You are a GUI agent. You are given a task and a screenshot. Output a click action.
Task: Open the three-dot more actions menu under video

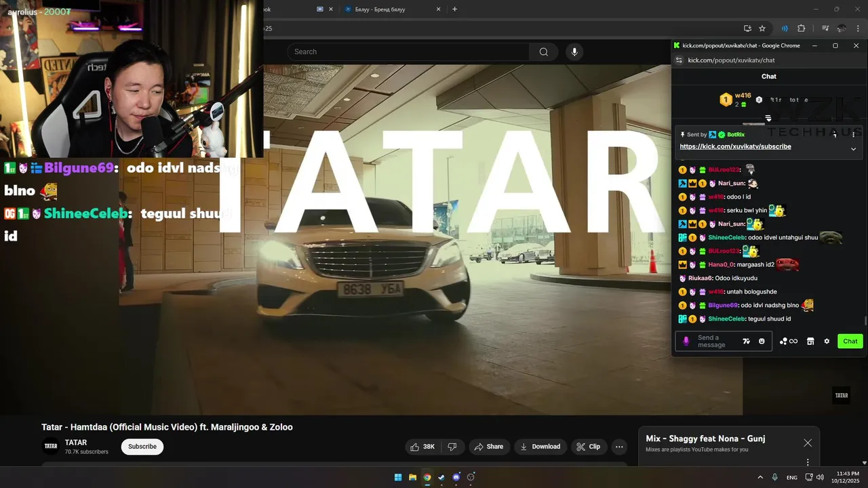coord(619,447)
